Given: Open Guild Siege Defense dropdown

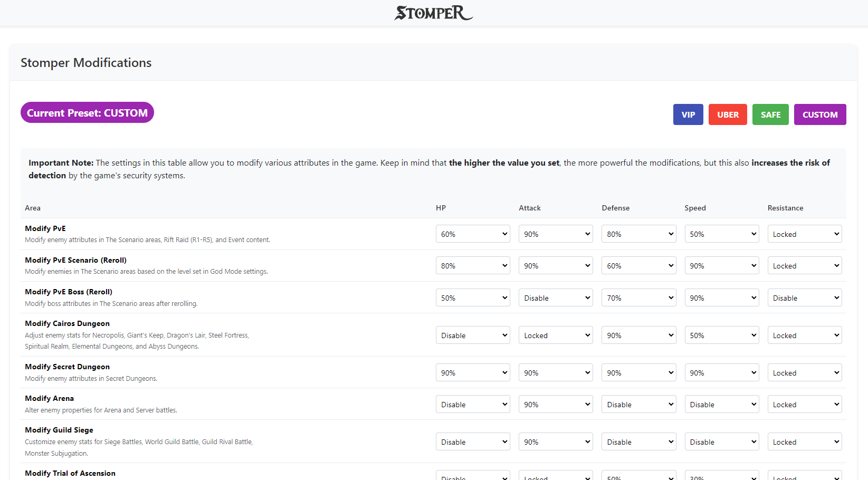Looking at the screenshot, I should tap(638, 441).
